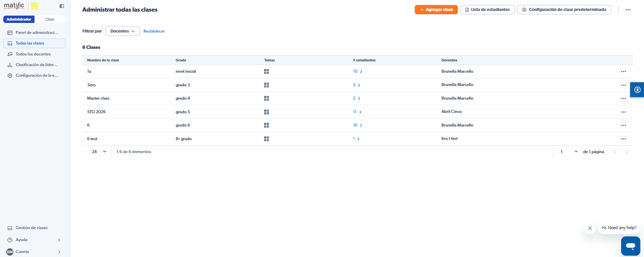Switch to Administrador mode

[19, 19]
